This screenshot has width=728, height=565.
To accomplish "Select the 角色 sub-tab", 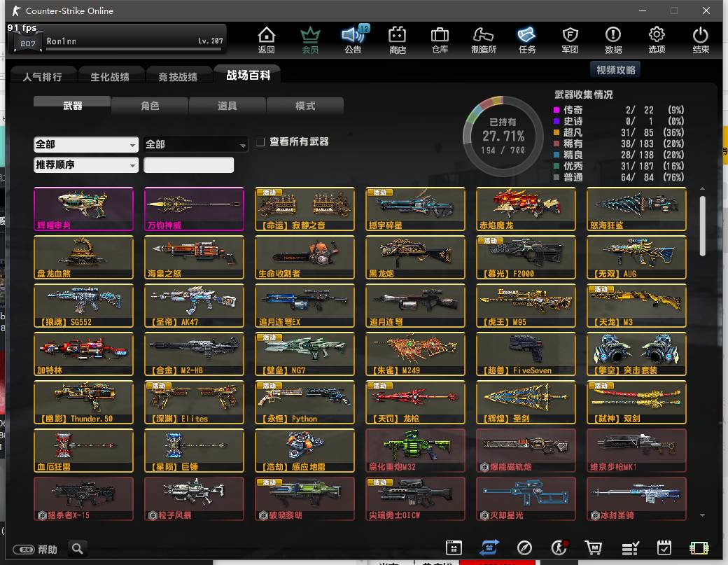I will tap(150, 106).
